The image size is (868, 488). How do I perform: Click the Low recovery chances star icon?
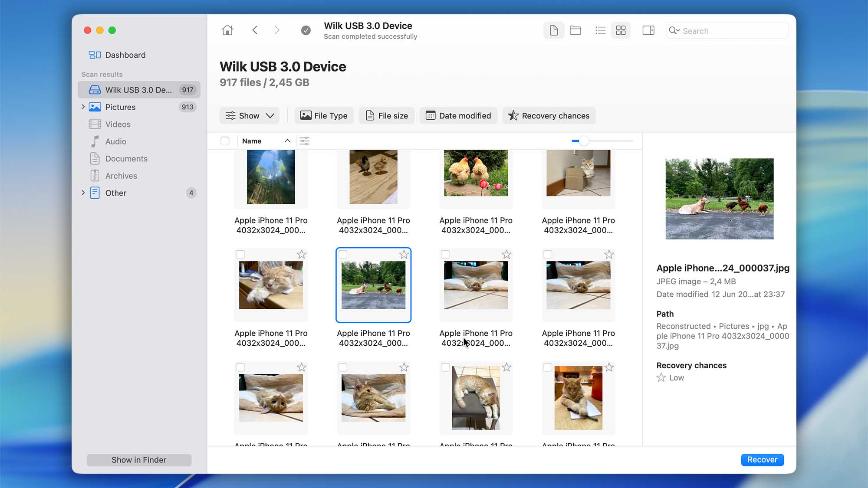click(661, 377)
